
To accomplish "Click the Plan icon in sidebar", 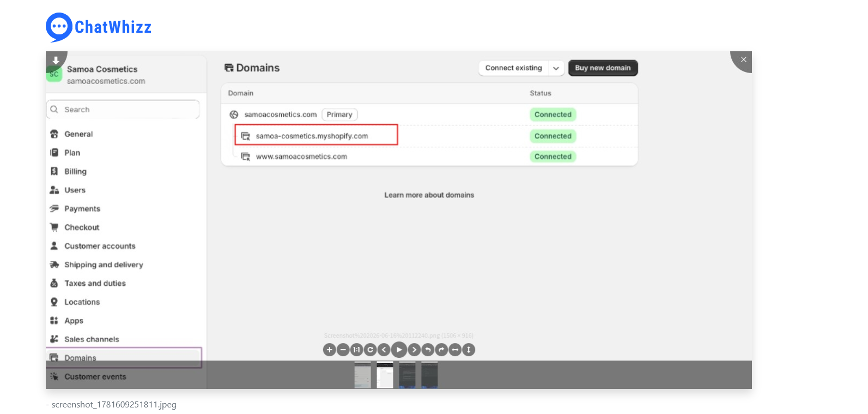I will pyautogui.click(x=54, y=153).
